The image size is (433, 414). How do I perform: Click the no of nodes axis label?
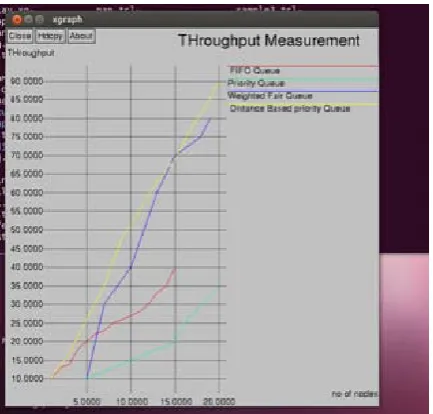point(354,394)
